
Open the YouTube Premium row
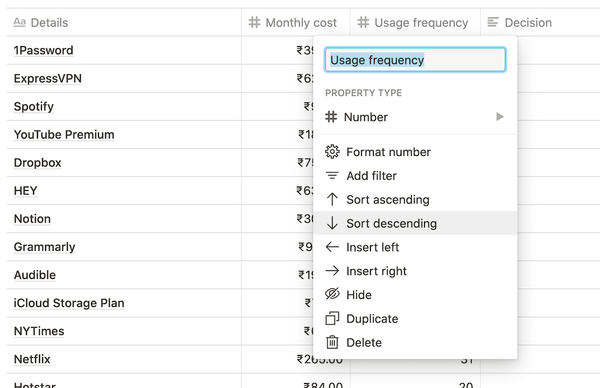[64, 135]
